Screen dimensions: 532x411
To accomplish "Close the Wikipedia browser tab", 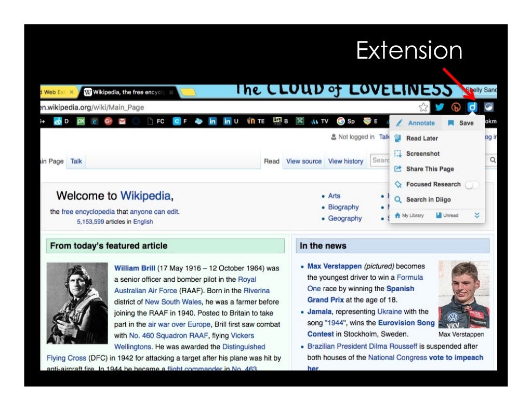I will (x=171, y=92).
